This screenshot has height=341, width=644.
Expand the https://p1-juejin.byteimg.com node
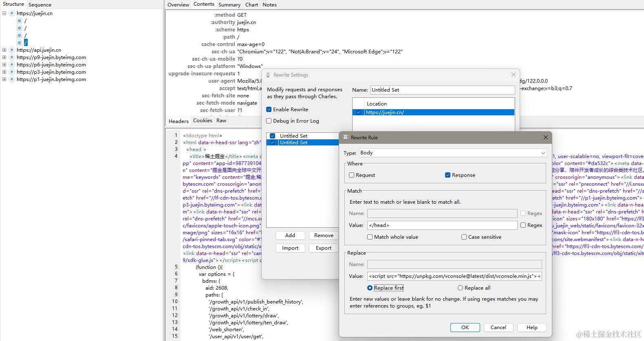point(4,79)
